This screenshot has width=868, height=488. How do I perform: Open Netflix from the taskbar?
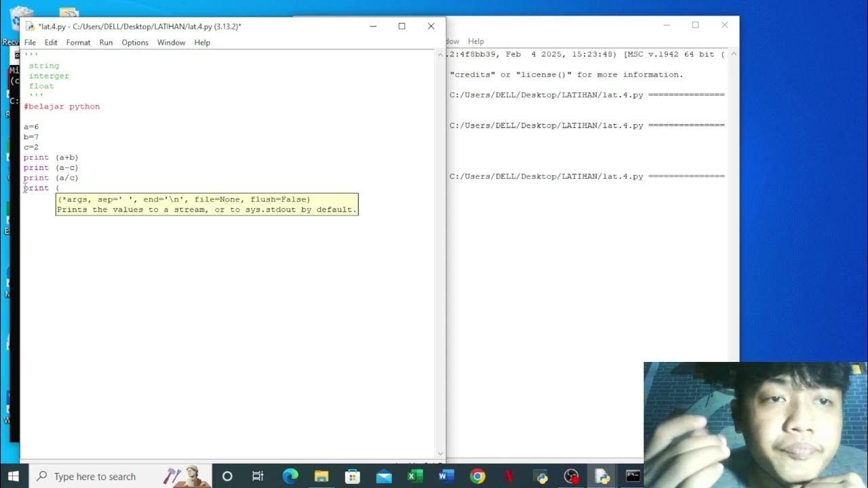click(509, 476)
